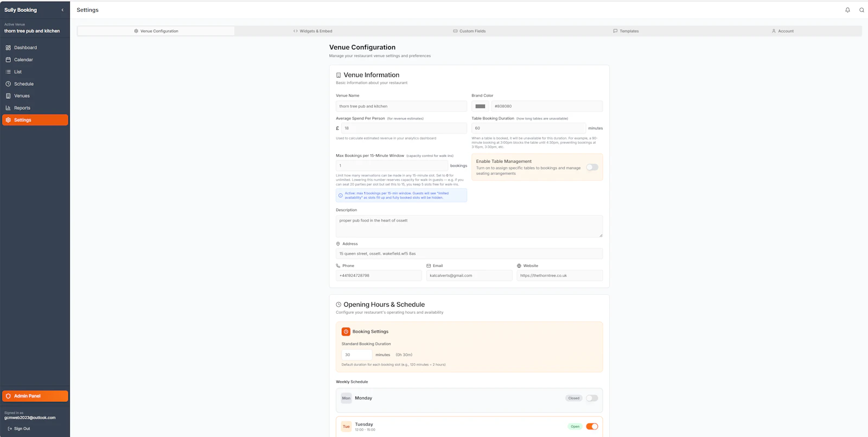Click the Table Booking Duration minutes field

(x=528, y=128)
